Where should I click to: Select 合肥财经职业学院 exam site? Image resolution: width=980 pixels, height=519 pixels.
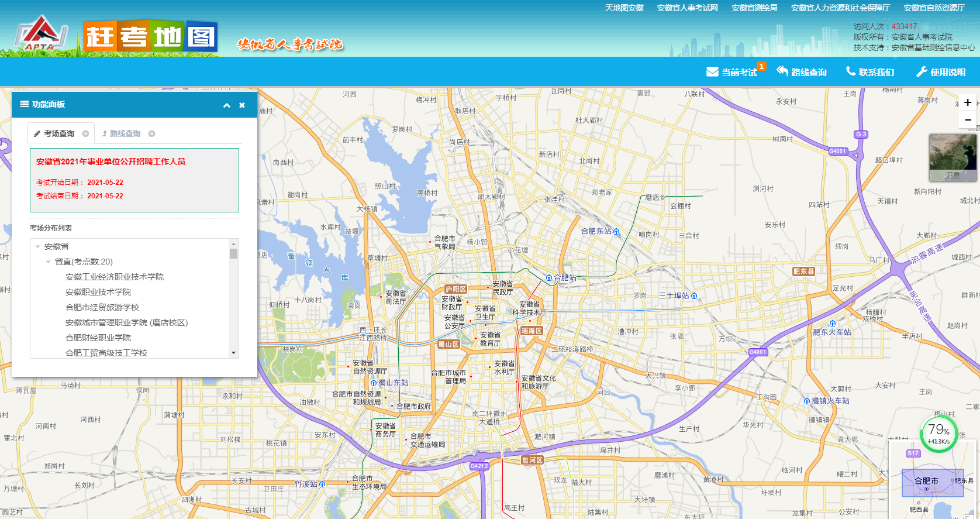click(98, 338)
